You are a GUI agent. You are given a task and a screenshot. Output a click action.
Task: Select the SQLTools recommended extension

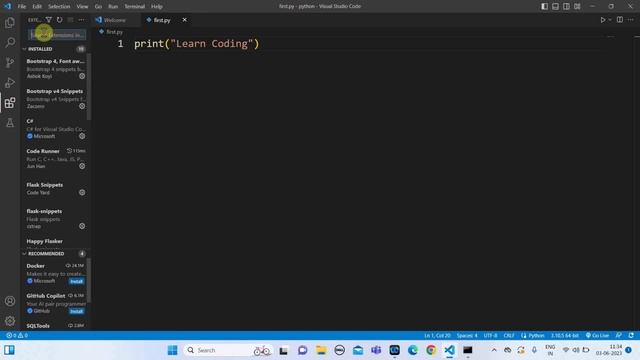click(55, 326)
